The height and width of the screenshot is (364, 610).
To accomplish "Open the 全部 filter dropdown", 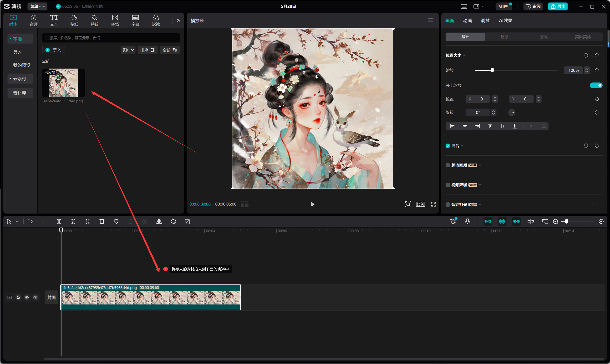I will point(170,50).
